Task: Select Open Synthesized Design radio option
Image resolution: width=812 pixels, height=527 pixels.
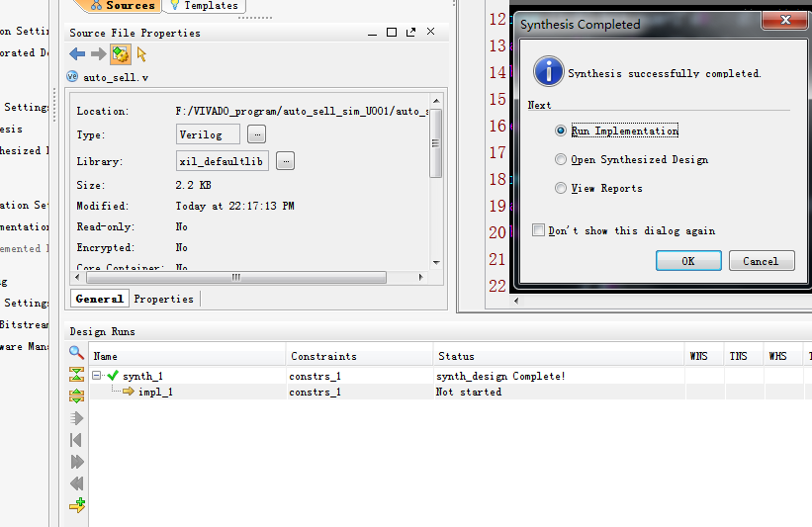Action: [560, 159]
